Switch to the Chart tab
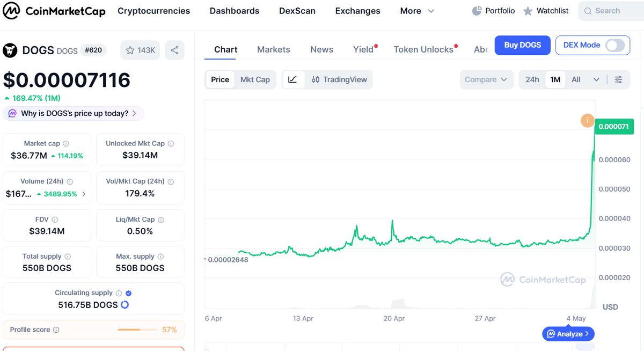Screen dimensions: 644x351 (x=225, y=49)
